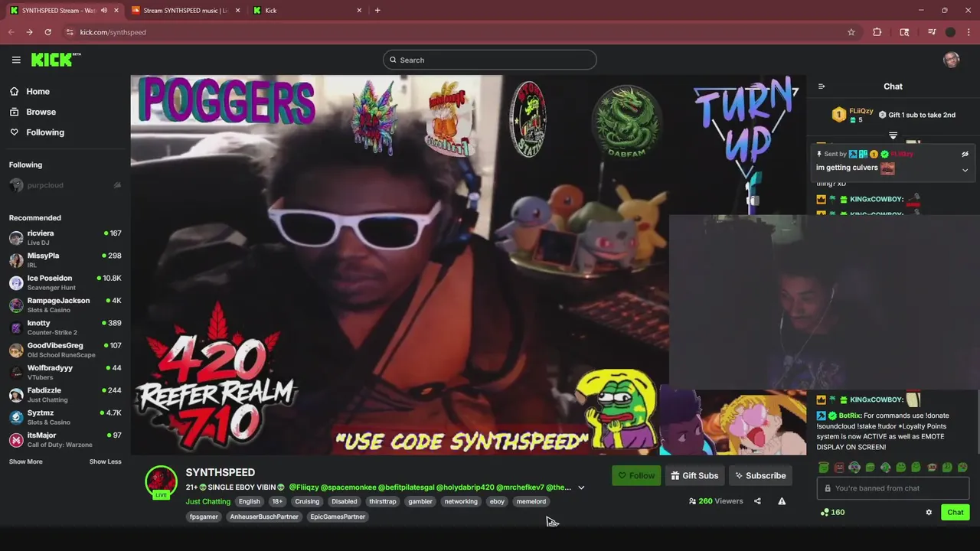The width and height of the screenshot is (980, 551).
Task: Click the banned chat input field
Action: pyautogui.click(x=893, y=488)
